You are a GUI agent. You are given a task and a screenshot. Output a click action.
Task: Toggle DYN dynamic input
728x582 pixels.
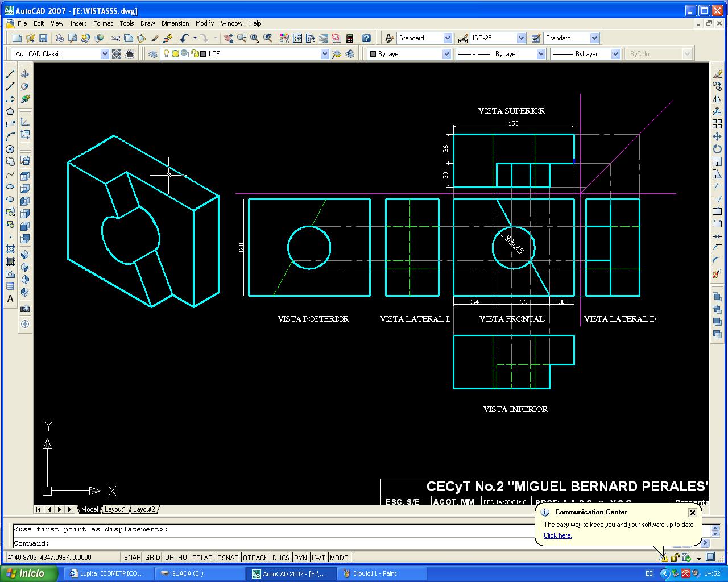pos(300,558)
